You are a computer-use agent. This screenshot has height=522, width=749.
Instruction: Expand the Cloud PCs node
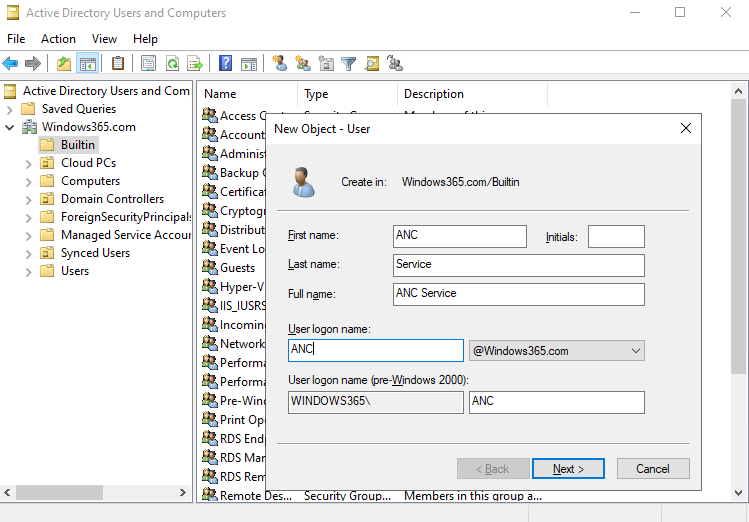29,164
